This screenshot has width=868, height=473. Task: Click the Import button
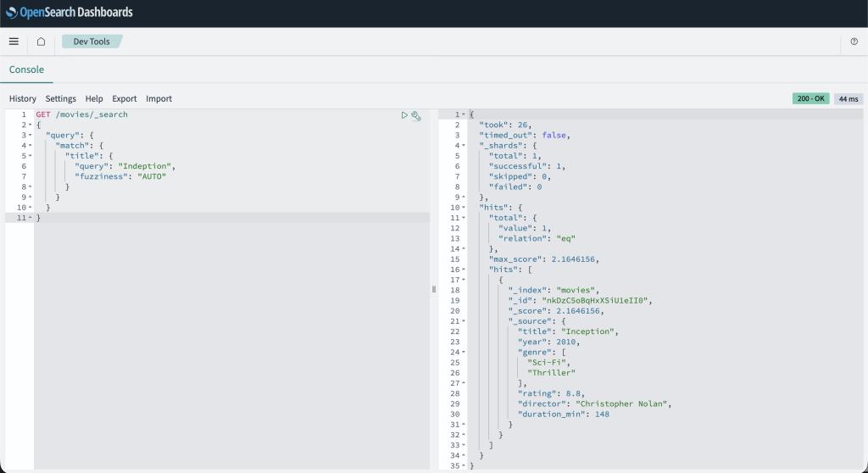159,99
